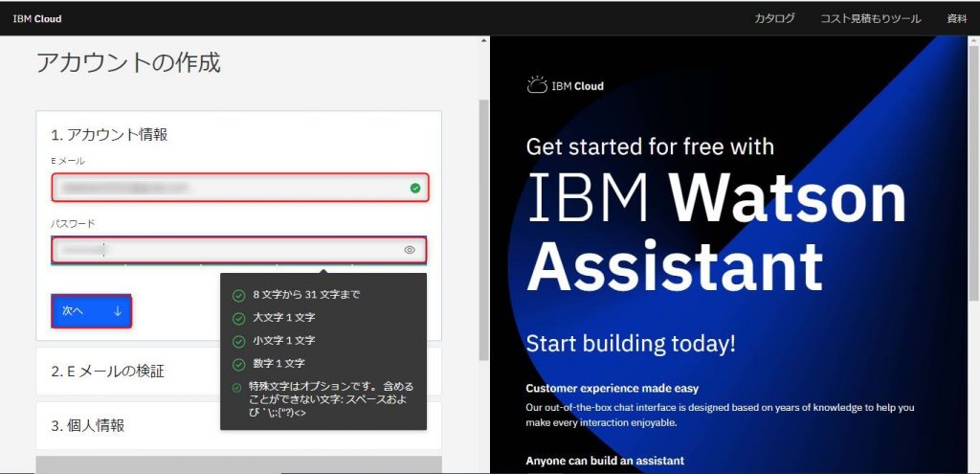Viewport: 980px width, 474px height.
Task: Click the E メール input field
Action: click(240, 188)
